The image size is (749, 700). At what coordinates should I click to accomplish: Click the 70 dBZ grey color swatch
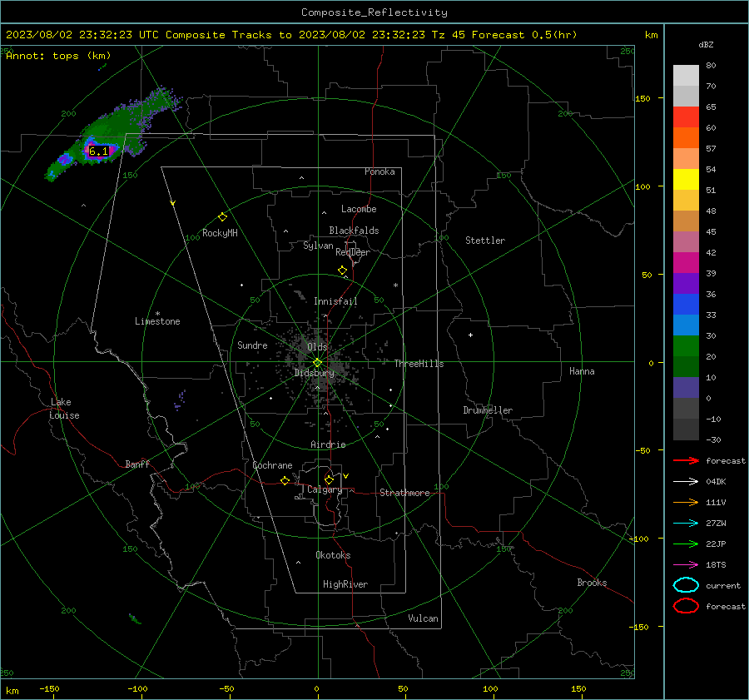(686, 97)
